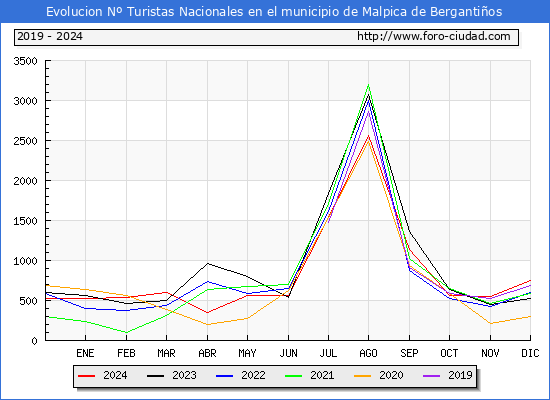
Task: Select the 2023 legend label
Action: tap(184, 375)
